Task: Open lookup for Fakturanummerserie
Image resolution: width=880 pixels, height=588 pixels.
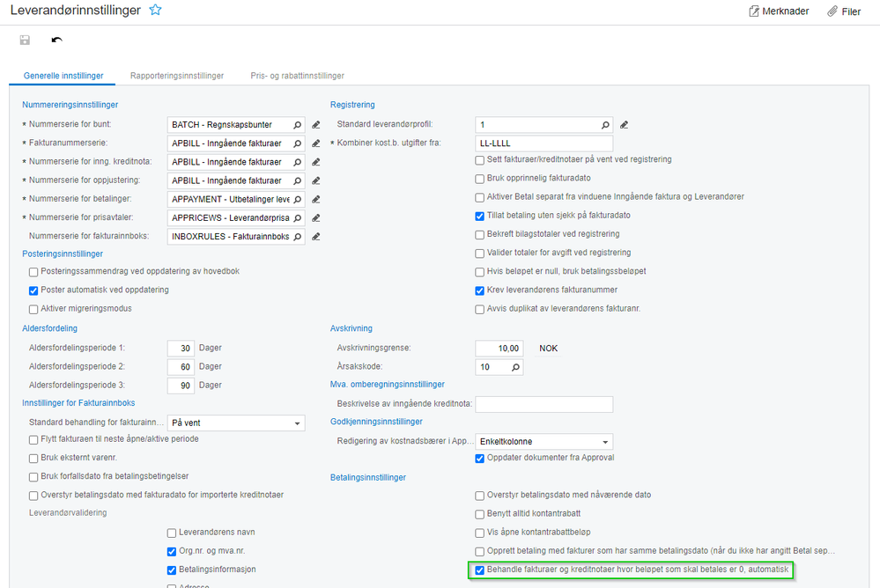Action: coord(298,143)
